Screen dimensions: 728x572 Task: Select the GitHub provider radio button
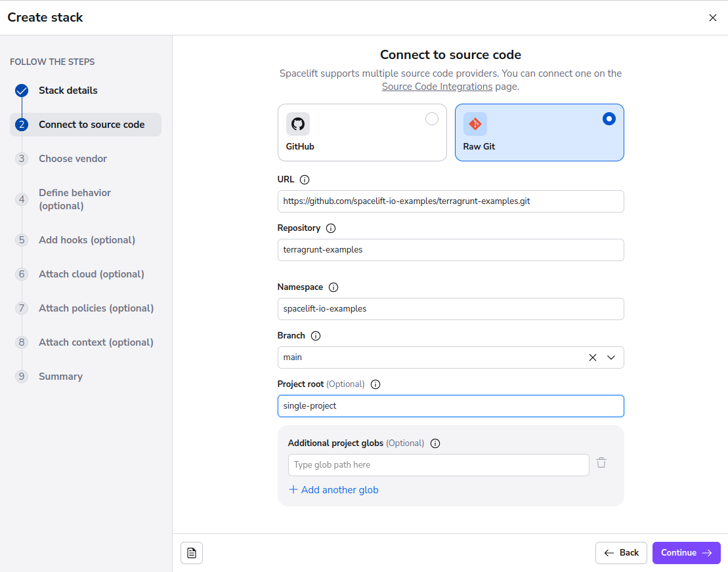(432, 119)
